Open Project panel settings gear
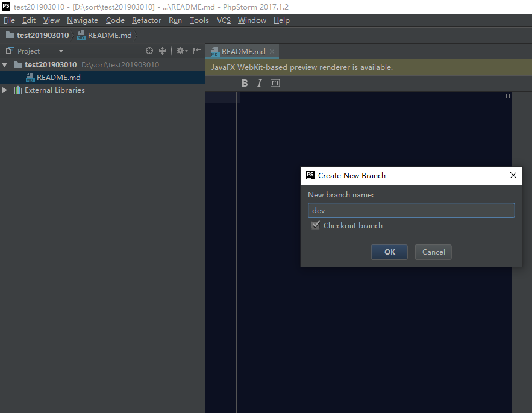The image size is (532, 413). pyautogui.click(x=181, y=51)
